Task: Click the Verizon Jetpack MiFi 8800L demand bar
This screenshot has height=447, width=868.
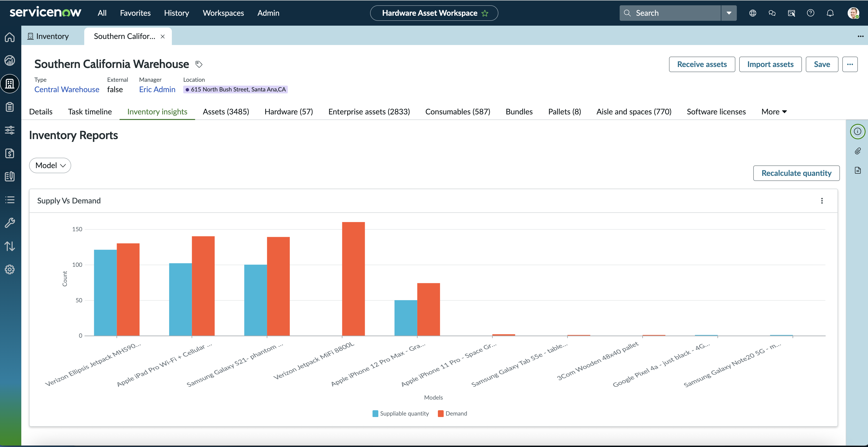Action: pos(353,279)
